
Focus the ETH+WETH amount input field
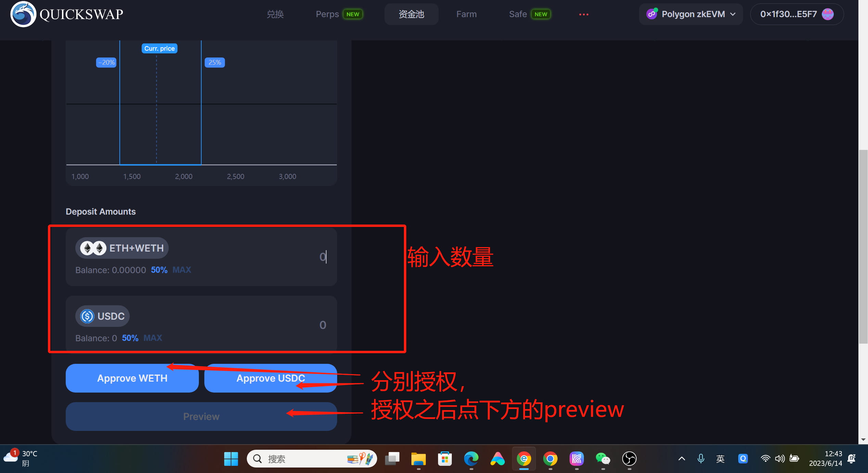[322, 256]
